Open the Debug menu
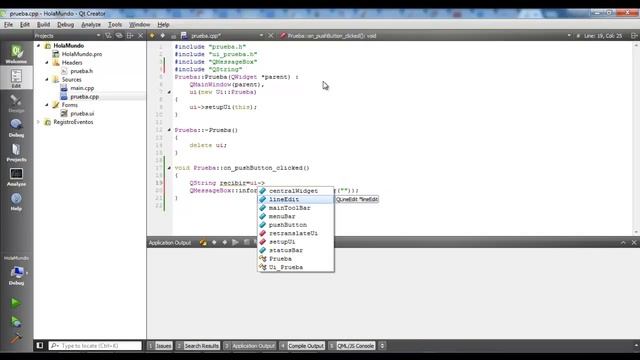This screenshot has width=640, height=360. point(65,24)
